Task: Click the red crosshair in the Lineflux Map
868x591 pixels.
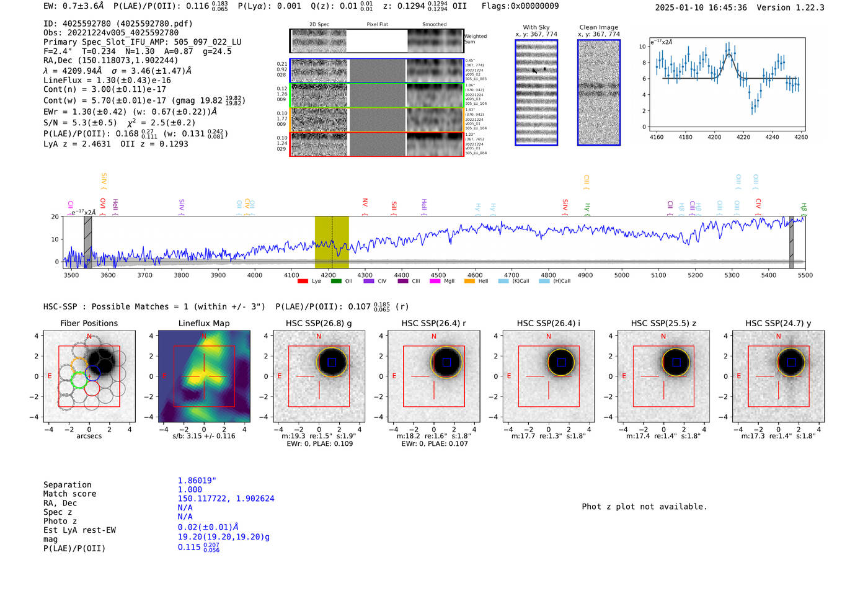Action: (204, 376)
